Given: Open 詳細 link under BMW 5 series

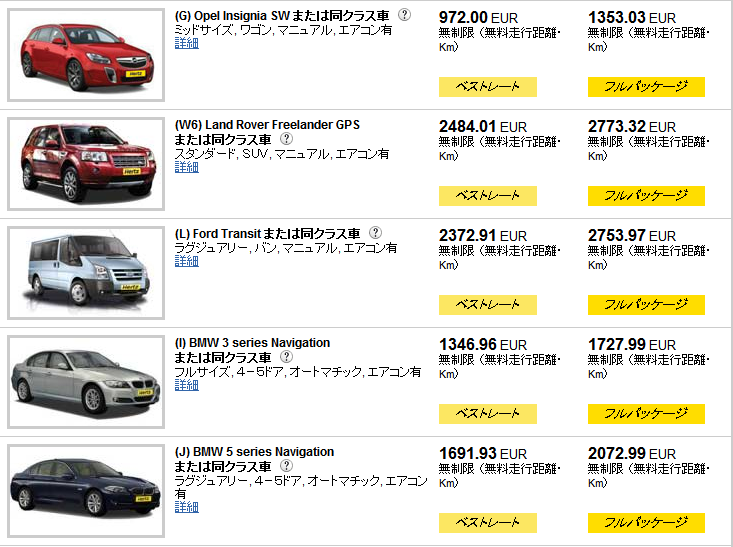Looking at the screenshot, I should point(187,507).
